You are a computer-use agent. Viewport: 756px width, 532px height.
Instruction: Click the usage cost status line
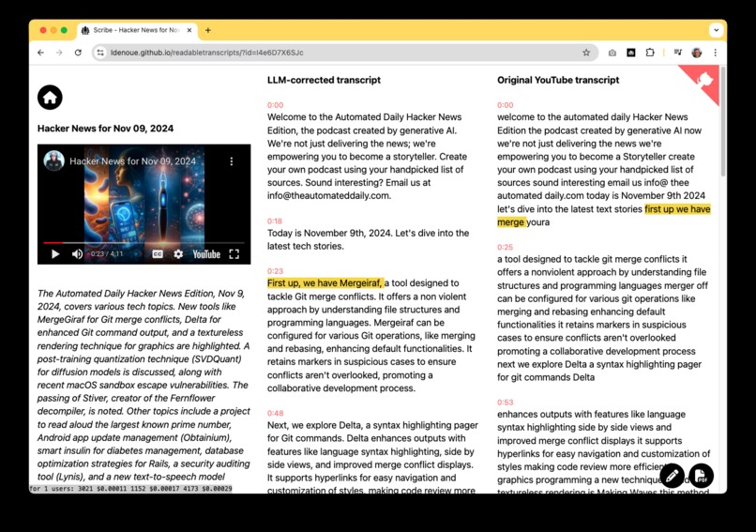coord(130,489)
